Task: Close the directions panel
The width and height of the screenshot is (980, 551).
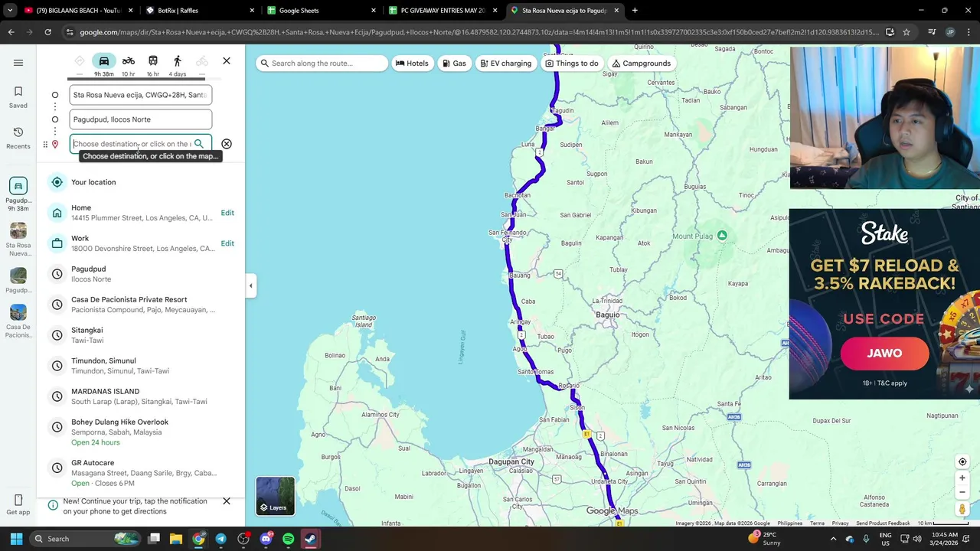Action: pyautogui.click(x=227, y=60)
